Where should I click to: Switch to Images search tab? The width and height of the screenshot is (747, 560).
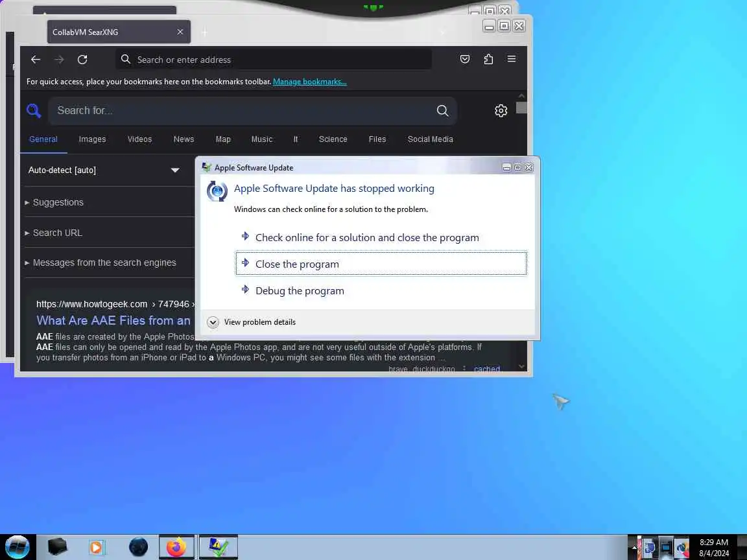click(93, 139)
